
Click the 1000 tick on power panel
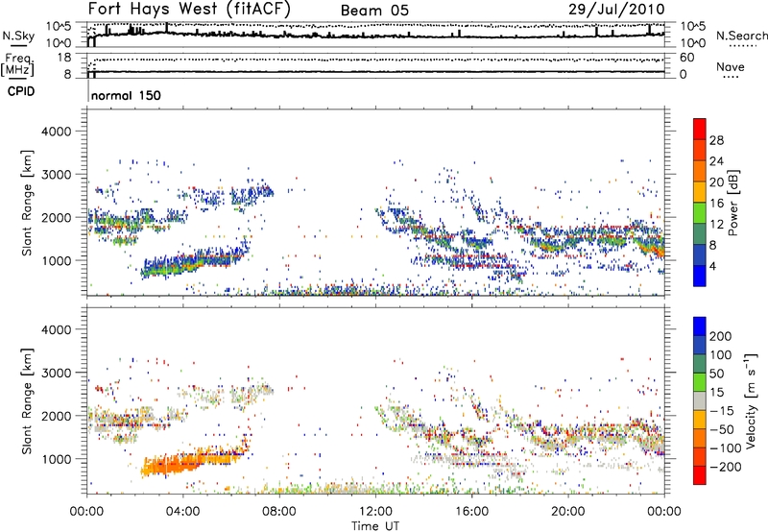pos(56,260)
